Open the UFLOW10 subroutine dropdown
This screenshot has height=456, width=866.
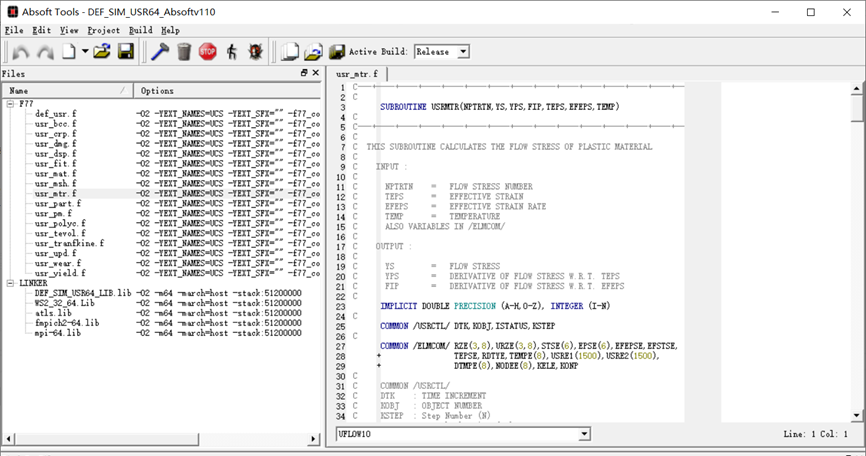tap(583, 434)
